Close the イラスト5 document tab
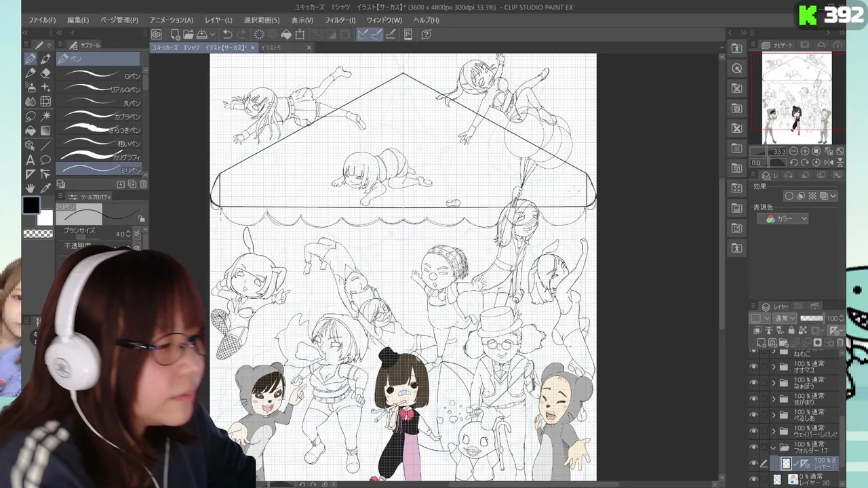 coord(309,48)
